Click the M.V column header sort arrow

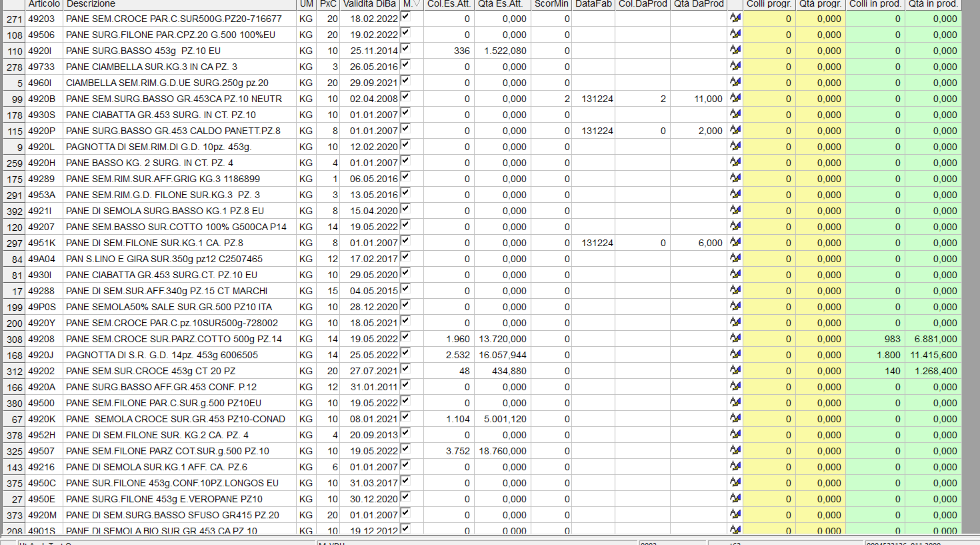coord(416,4)
